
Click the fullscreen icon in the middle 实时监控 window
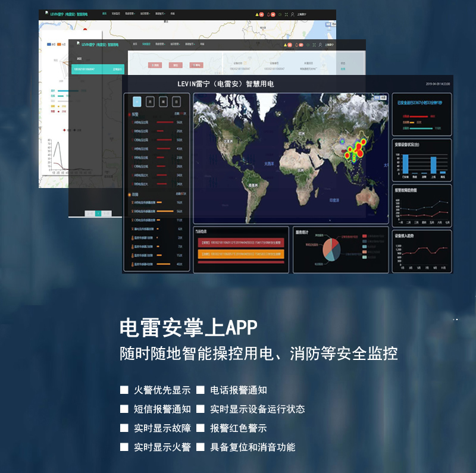(314, 45)
